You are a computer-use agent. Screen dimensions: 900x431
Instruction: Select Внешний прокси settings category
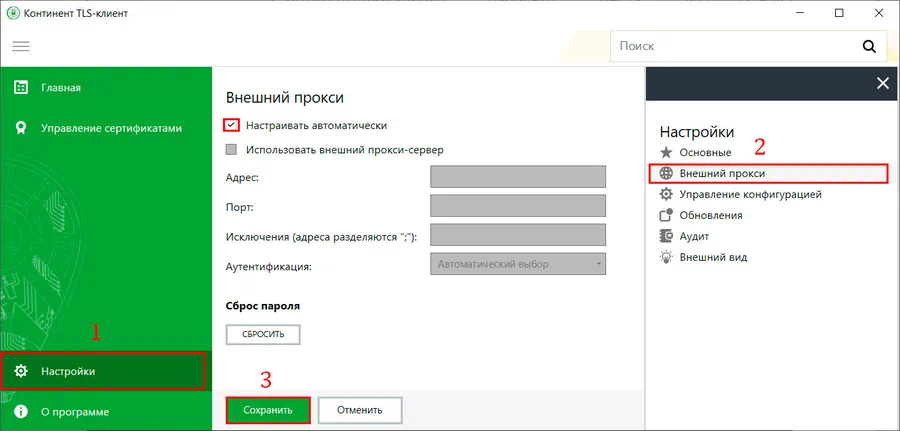click(x=768, y=173)
